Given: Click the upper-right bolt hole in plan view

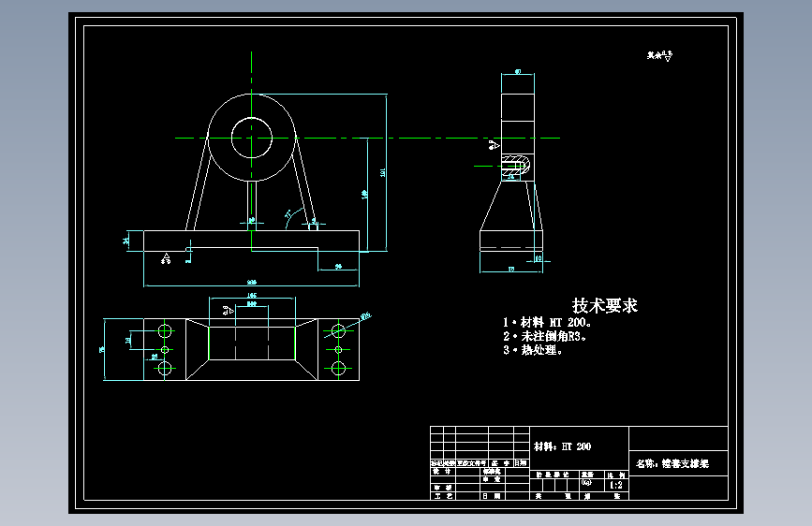Looking at the screenshot, I should click(338, 330).
